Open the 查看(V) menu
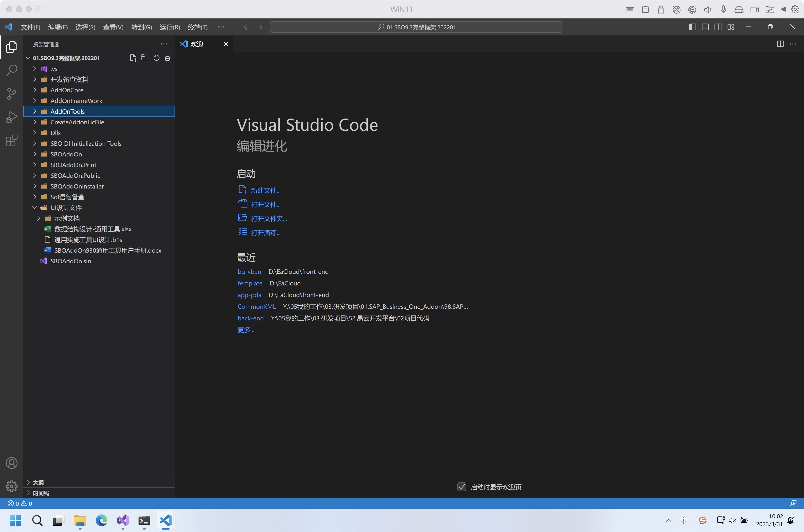The width and height of the screenshot is (804, 532). 113,27
